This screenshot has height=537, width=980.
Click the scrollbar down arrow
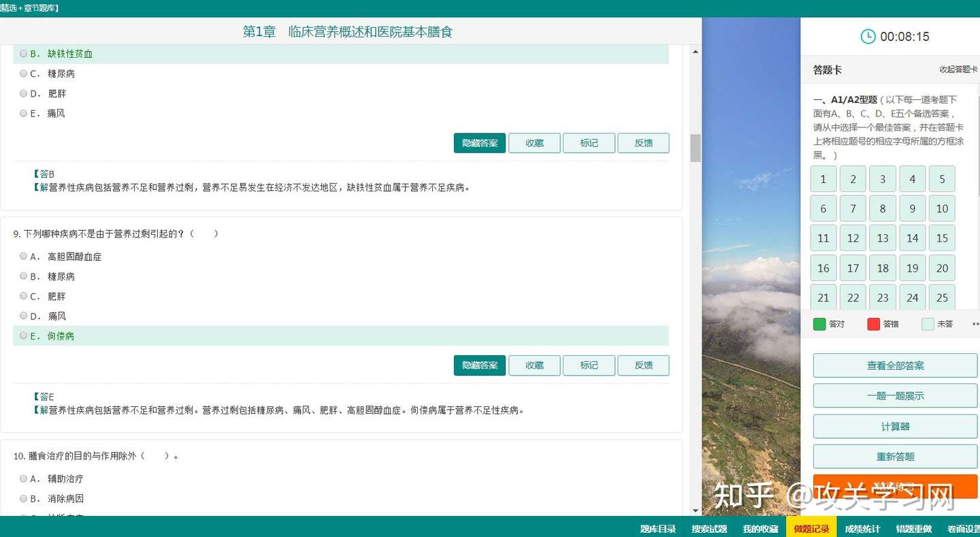pos(696,510)
